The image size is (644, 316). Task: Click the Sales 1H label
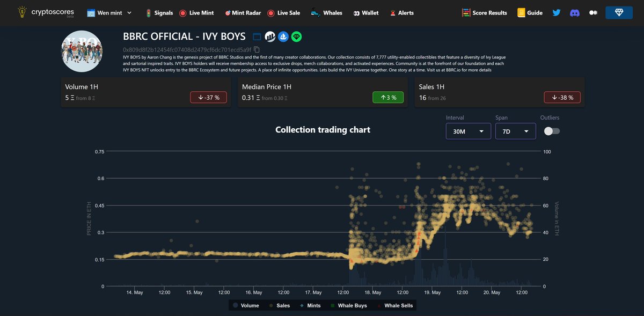tap(432, 86)
